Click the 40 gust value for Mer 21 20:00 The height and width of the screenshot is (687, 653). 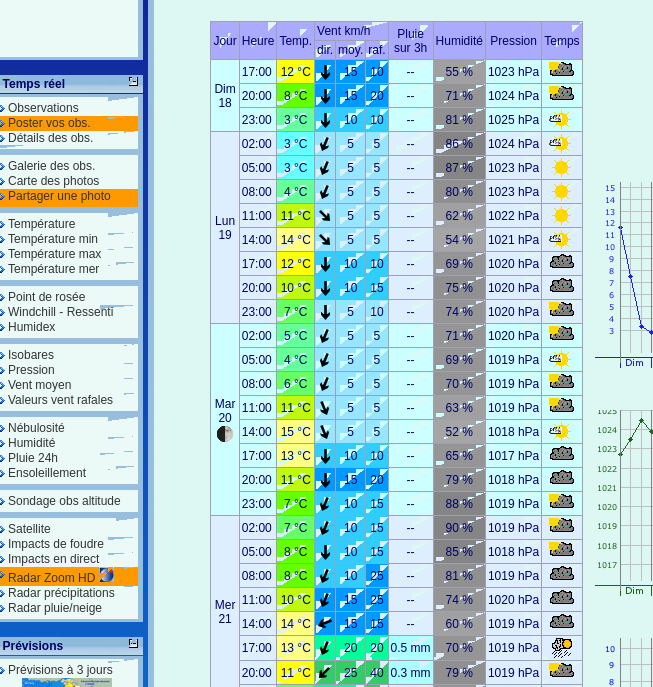point(377,673)
